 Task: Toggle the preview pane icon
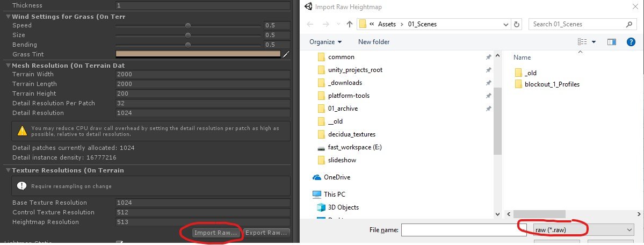click(x=611, y=42)
